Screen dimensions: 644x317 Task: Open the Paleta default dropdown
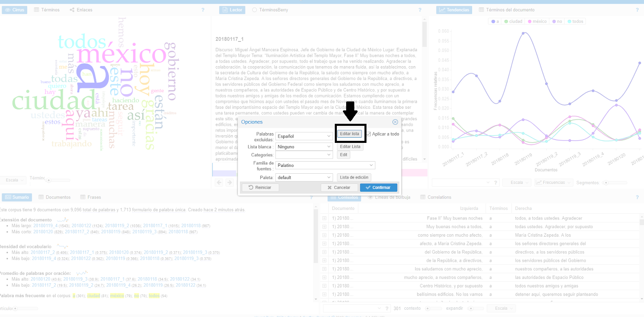coord(304,178)
